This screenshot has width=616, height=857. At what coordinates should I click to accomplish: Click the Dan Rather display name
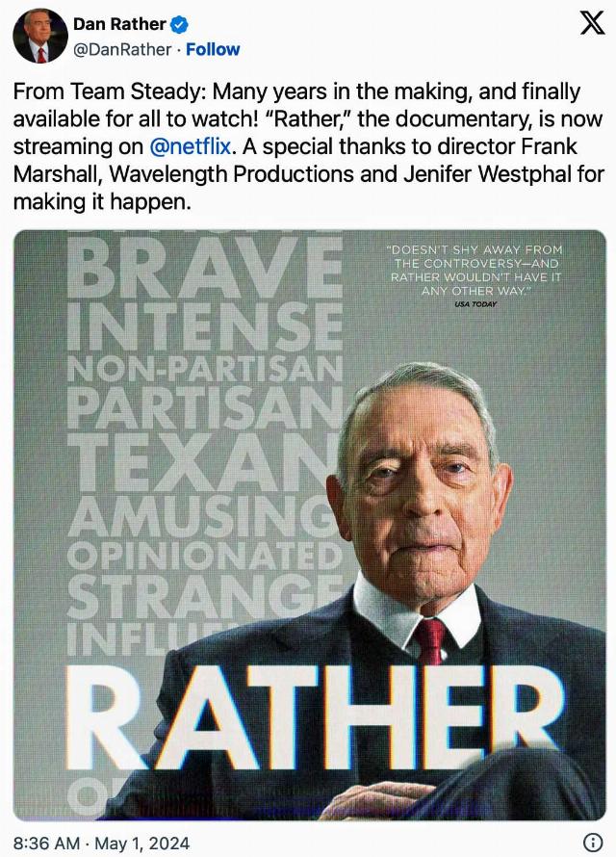[x=119, y=24]
